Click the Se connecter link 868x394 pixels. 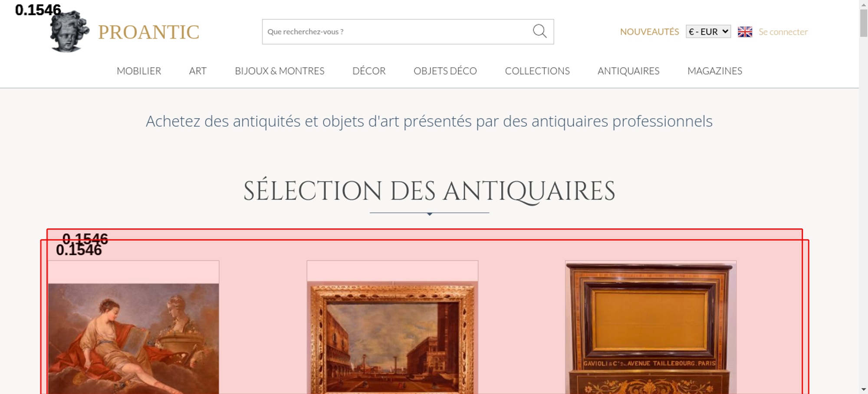point(783,32)
